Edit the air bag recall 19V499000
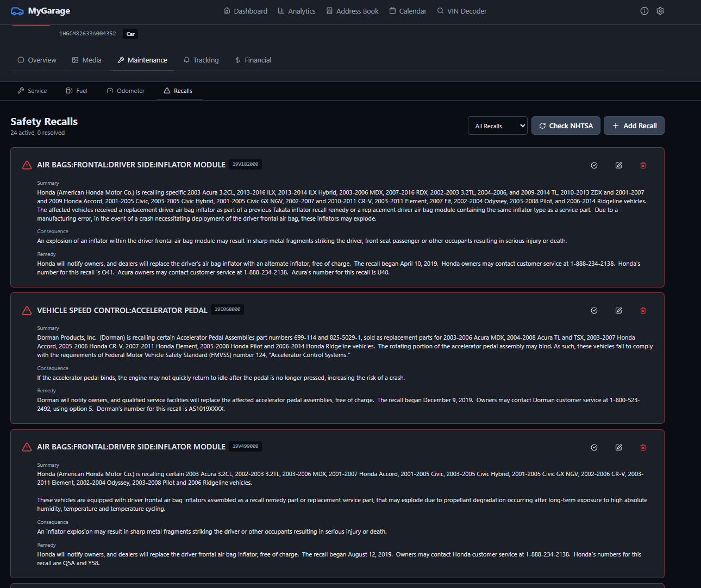701x588 pixels. point(618,447)
